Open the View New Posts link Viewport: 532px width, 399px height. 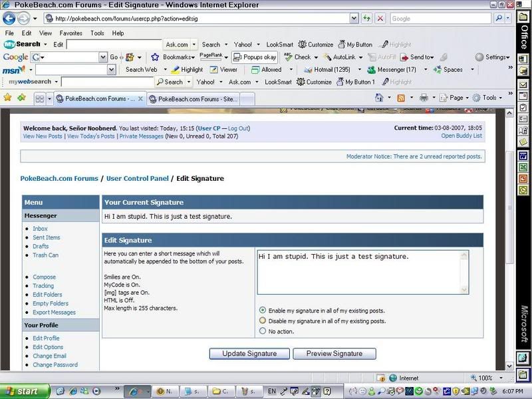(x=43, y=136)
